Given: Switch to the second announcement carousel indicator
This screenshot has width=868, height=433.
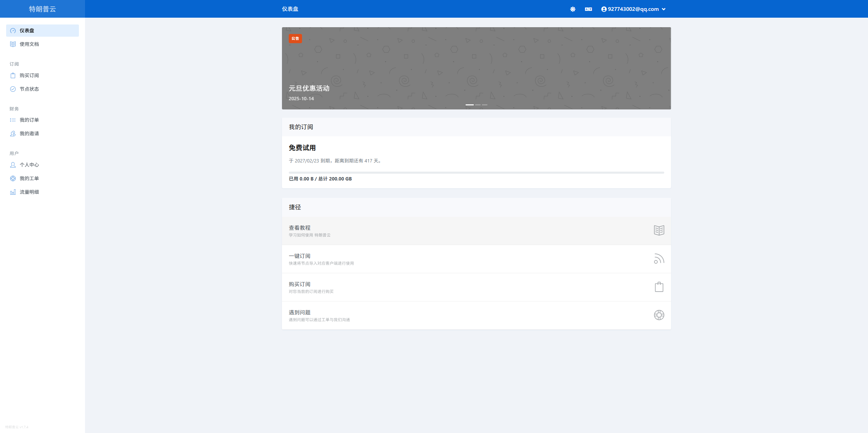Looking at the screenshot, I should point(478,105).
